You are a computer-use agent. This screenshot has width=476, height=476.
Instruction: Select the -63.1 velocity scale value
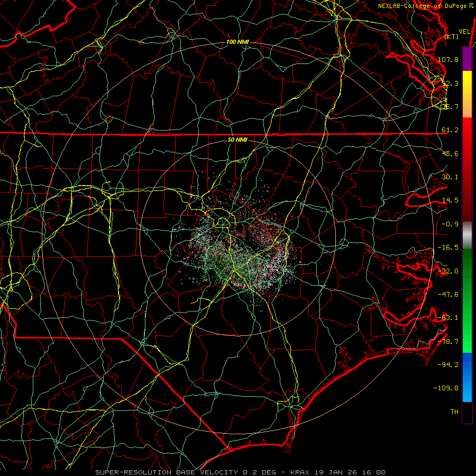(448, 318)
